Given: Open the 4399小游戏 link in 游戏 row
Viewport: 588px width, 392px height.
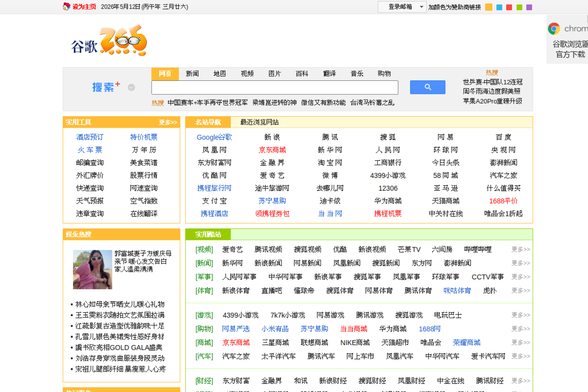Looking at the screenshot, I should [241, 315].
